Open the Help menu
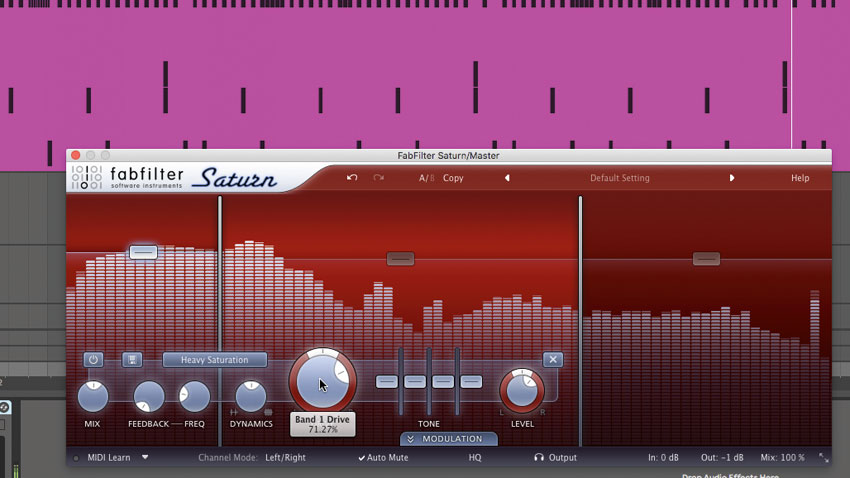 pos(800,178)
